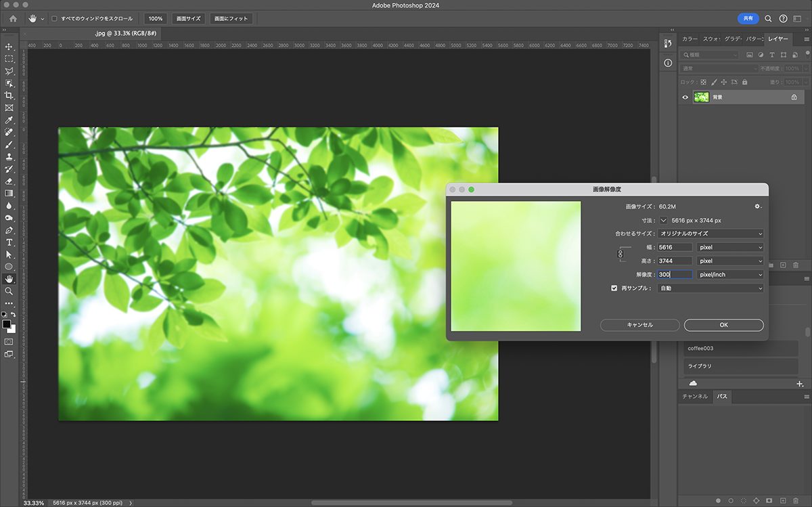
Task: Select the Horizontal Type tool
Action: pyautogui.click(x=9, y=242)
